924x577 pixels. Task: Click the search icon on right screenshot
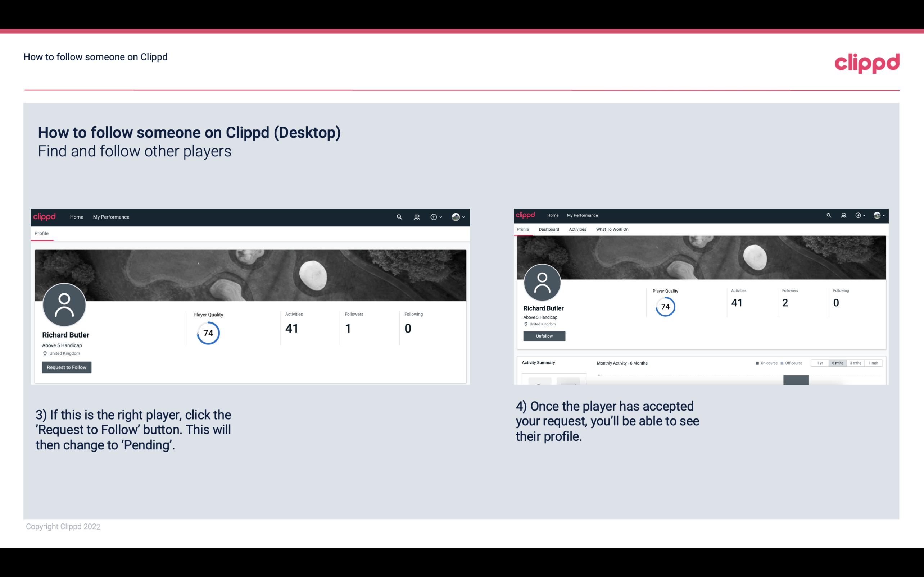(828, 215)
